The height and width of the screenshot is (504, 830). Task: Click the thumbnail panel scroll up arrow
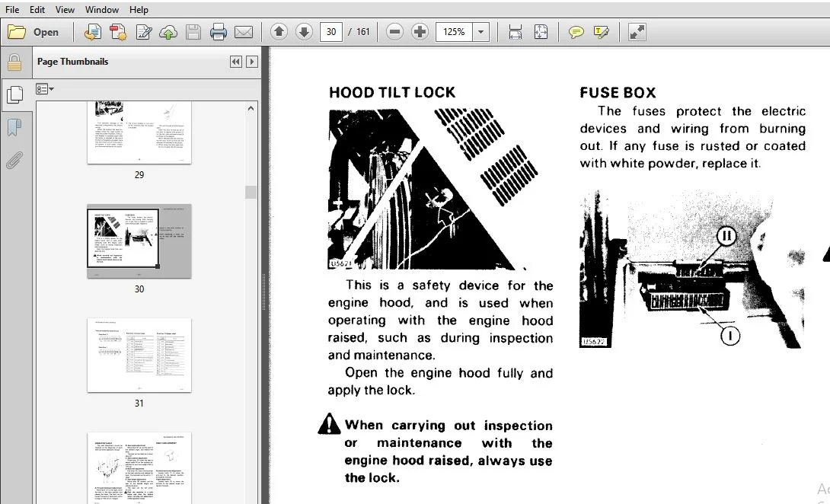(251, 108)
